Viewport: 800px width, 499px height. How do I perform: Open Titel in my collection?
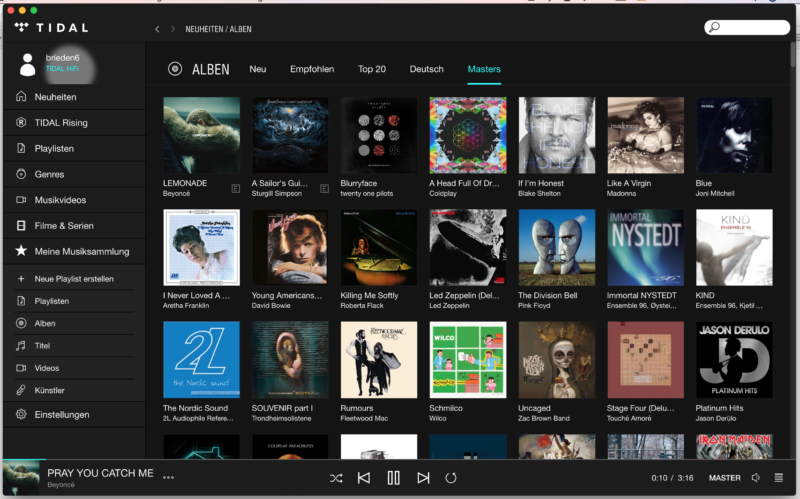pyautogui.click(x=74, y=345)
